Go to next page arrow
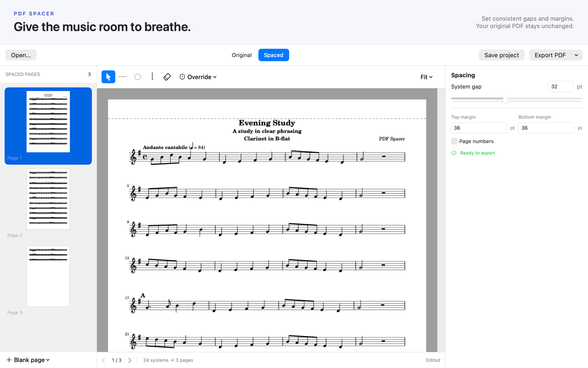588x368 pixels. click(130, 360)
